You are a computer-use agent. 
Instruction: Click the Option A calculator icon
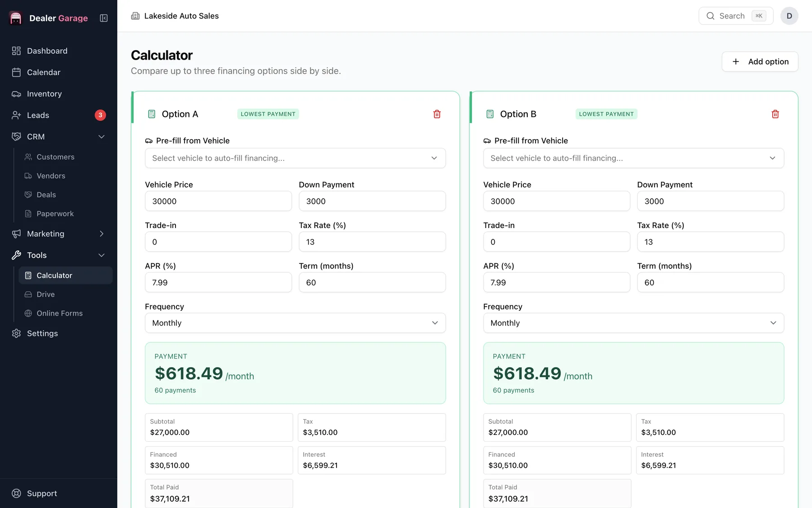pos(152,114)
